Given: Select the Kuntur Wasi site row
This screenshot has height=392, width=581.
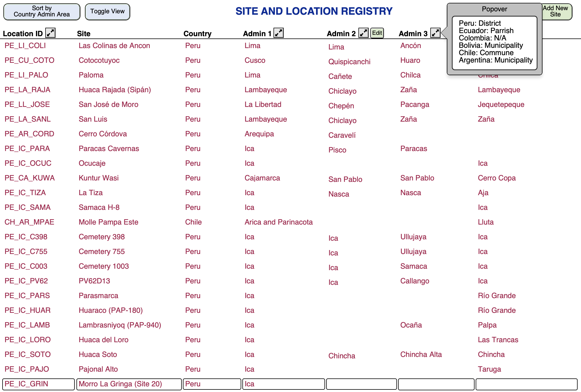Looking at the screenshot, I should pos(99,178).
